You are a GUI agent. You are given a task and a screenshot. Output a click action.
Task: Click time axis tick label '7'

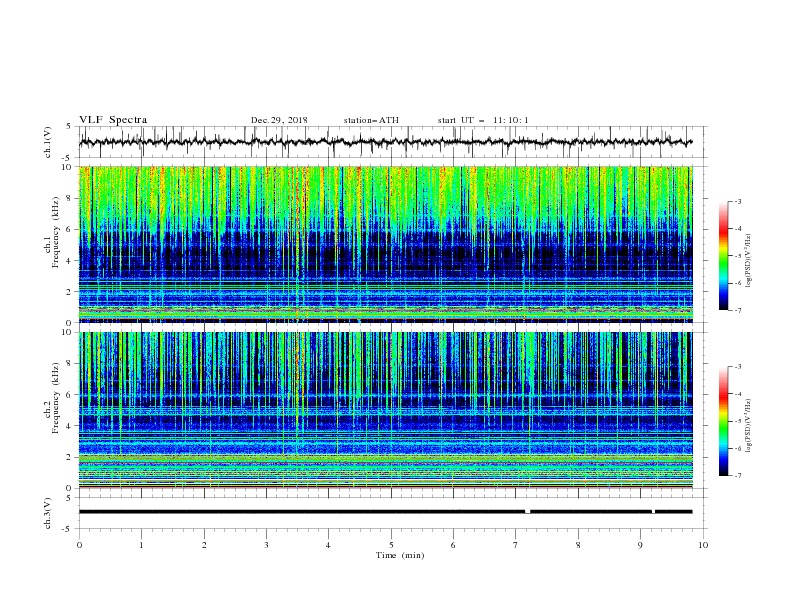tap(516, 545)
